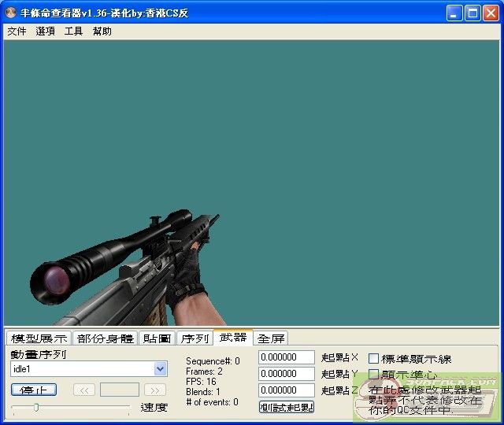Viewport: 504px width, 425px height.
Task: Switch to the 全屏 tab
Action: pyautogui.click(x=271, y=338)
